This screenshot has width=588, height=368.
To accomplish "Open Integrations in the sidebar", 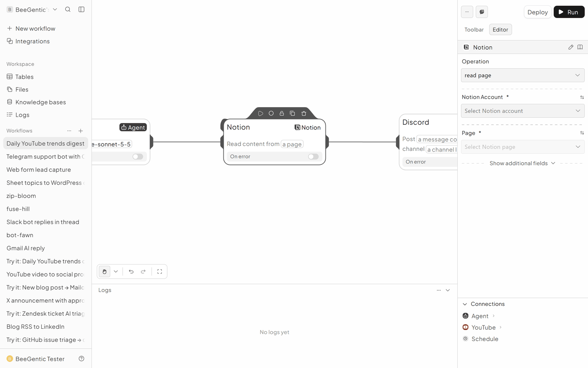I will [46, 41].
